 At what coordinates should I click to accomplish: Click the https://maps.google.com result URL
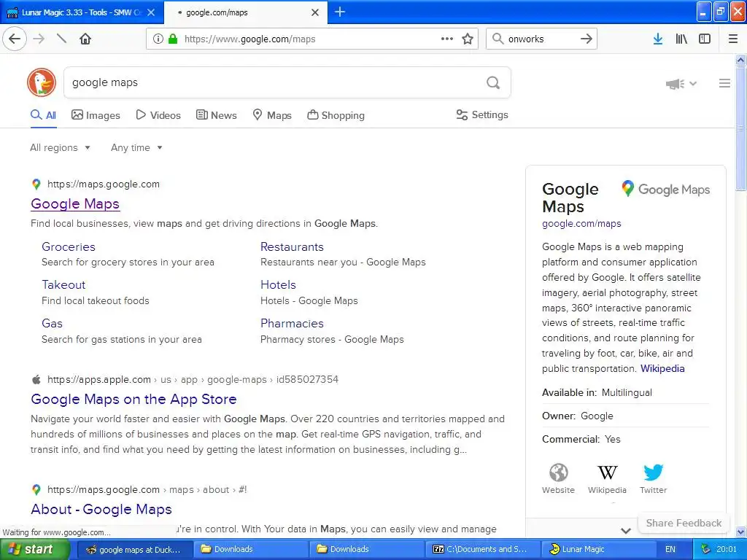pos(104,184)
